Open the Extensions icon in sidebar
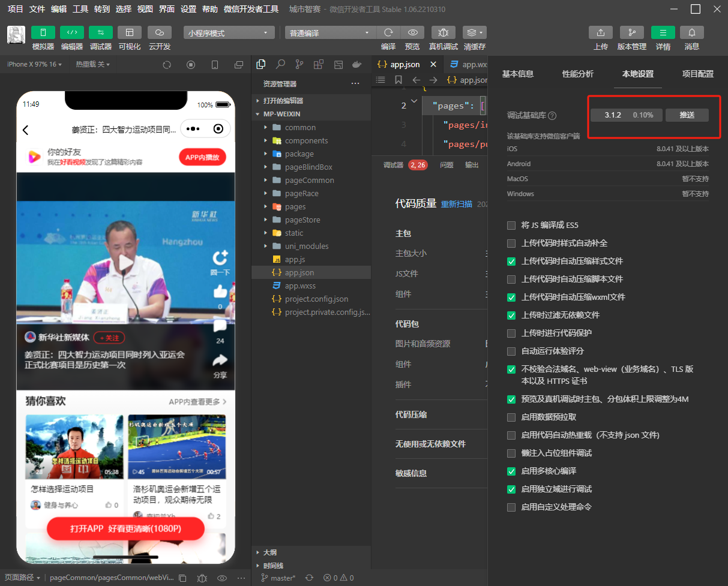Screen dimensions: 728x586 click(318, 64)
